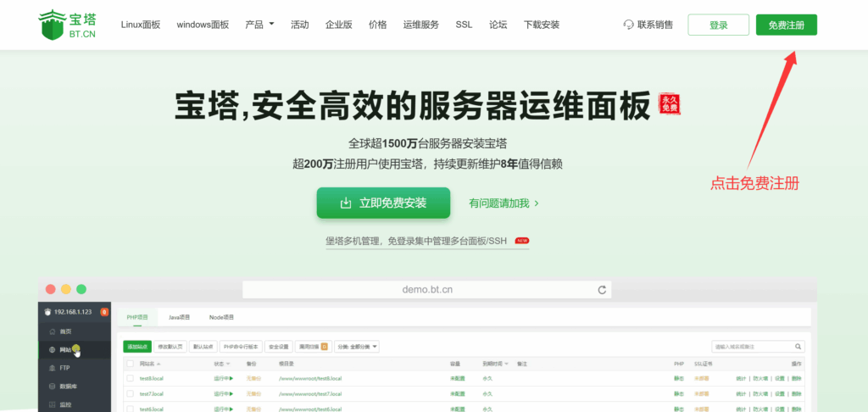Open FTP in the demo panel sidebar
The width and height of the screenshot is (868, 412).
[75, 368]
